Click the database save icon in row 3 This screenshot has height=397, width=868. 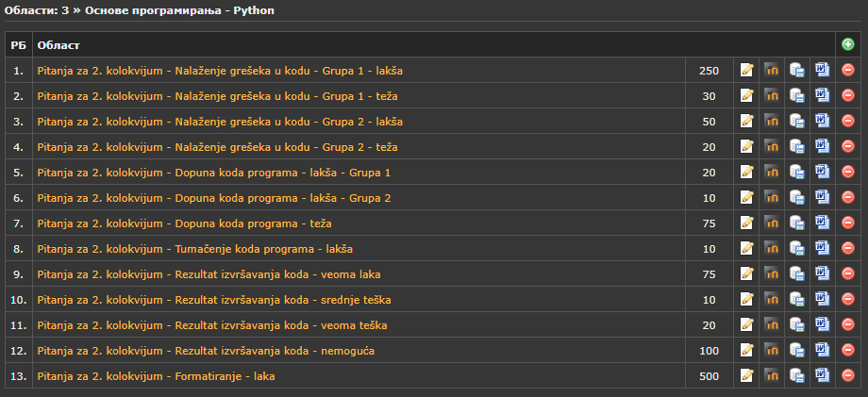[796, 121]
